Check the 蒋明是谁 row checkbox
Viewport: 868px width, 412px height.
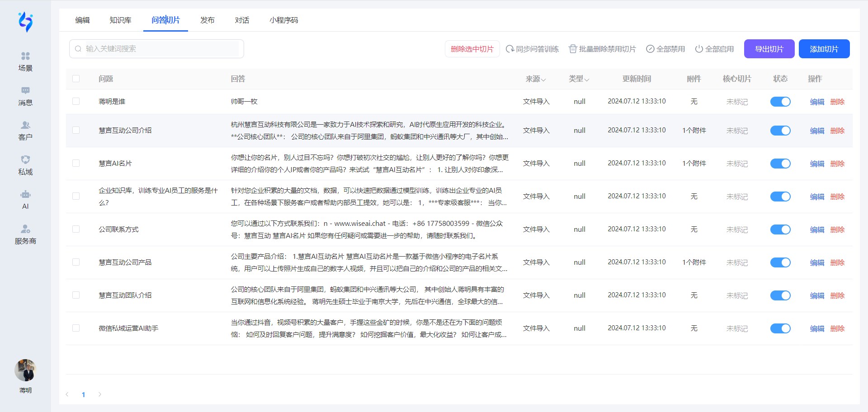(x=76, y=101)
